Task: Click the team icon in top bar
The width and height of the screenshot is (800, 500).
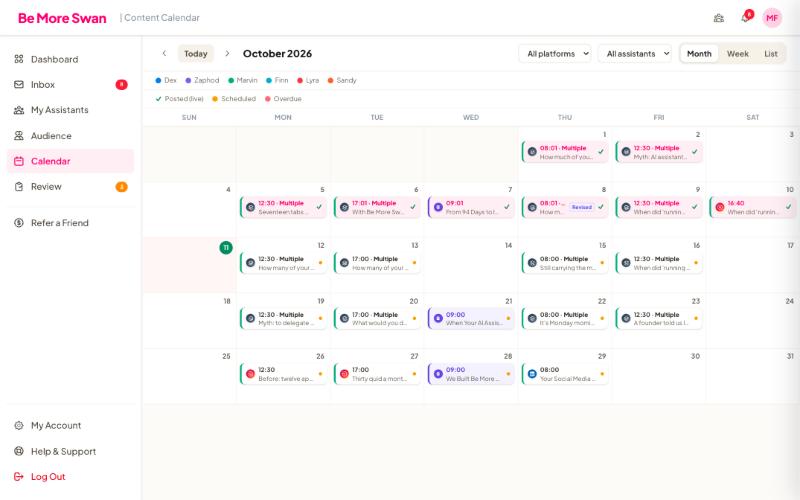Action: coord(719,18)
